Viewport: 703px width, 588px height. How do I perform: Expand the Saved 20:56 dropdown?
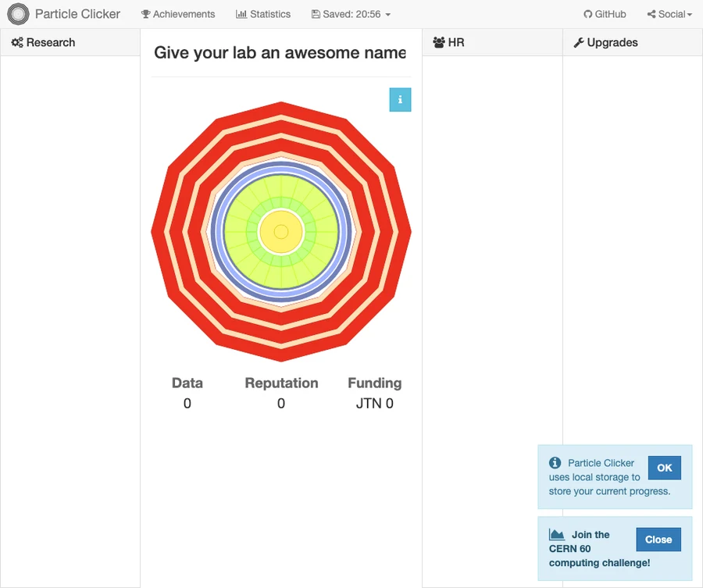[351, 14]
